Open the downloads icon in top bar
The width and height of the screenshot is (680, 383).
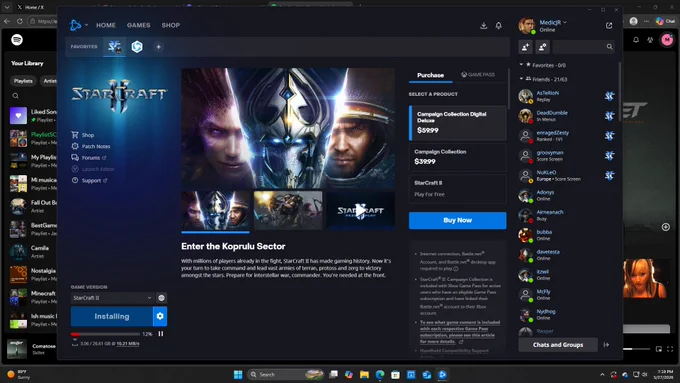click(x=484, y=26)
